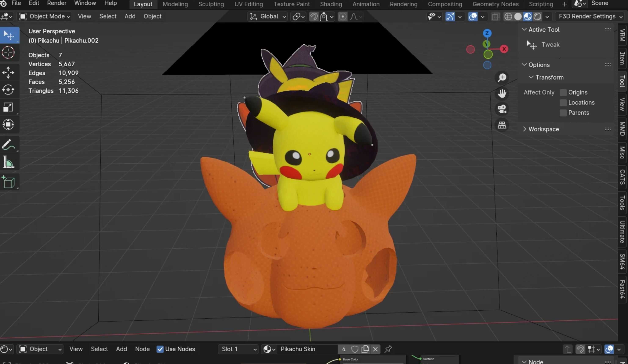This screenshot has width=628, height=364.
Task: Open the node editor Node menu
Action: click(142, 349)
